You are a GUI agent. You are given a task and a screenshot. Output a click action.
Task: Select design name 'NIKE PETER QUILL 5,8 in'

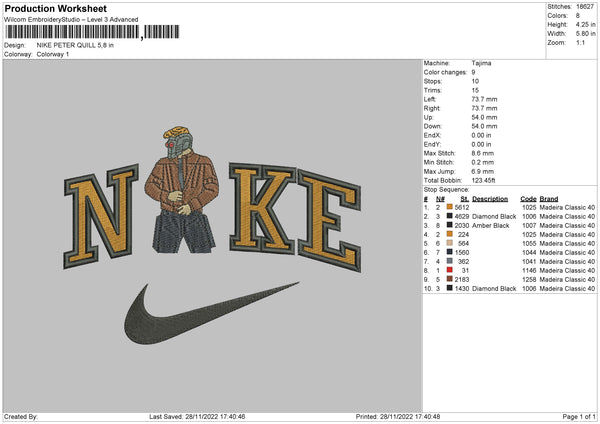point(75,45)
